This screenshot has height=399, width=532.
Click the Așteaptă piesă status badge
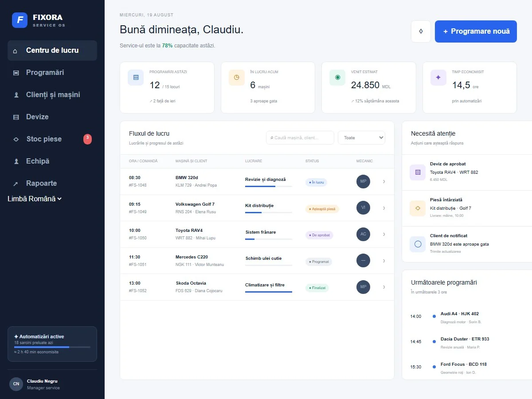[322, 208]
